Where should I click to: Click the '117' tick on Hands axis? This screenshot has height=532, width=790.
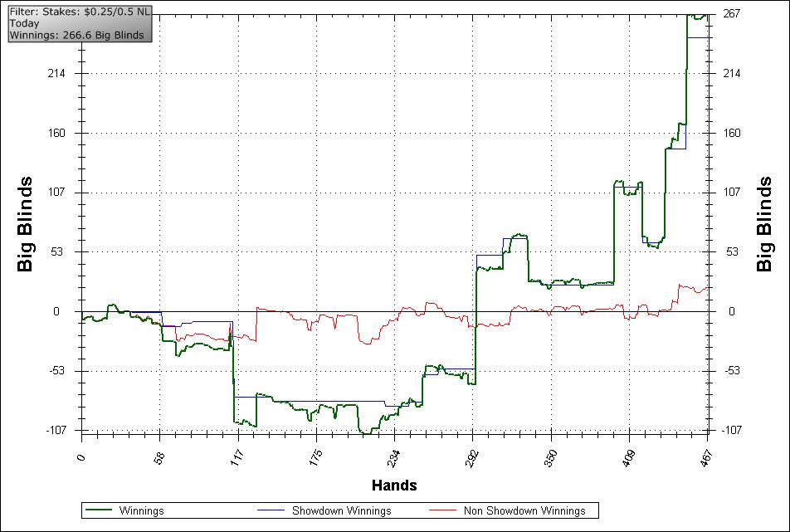coord(237,458)
